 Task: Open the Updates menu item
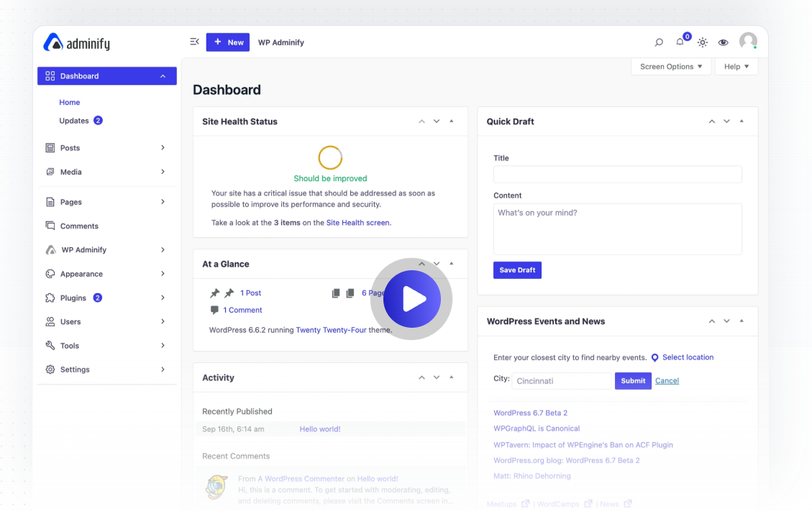click(x=74, y=121)
